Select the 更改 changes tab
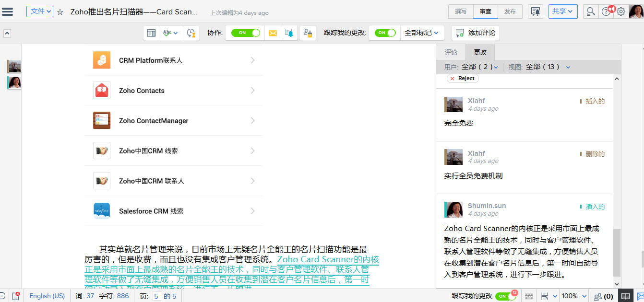Viewport: 644px width, 302px height. click(480, 52)
